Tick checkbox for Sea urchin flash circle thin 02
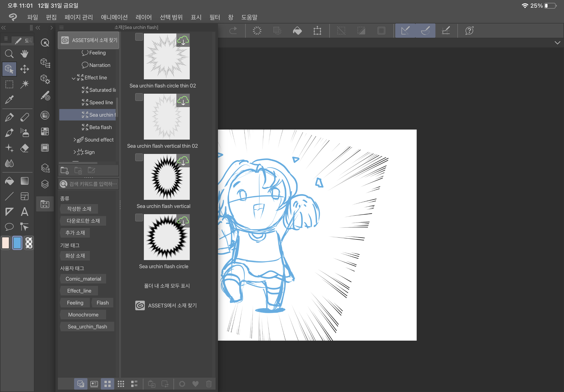 139,37
